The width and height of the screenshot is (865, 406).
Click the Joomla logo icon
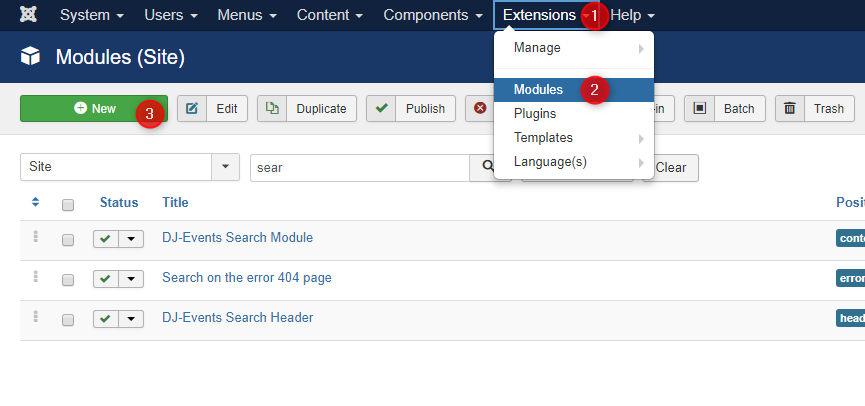click(28, 15)
